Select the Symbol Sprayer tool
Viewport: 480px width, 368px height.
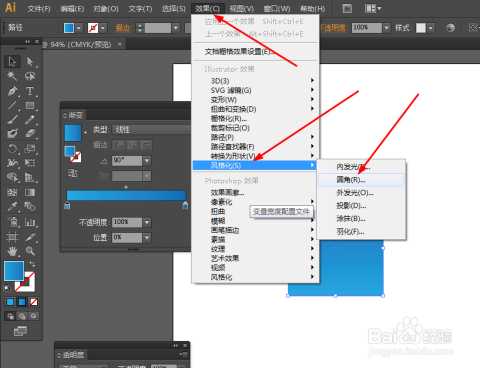click(x=12, y=222)
